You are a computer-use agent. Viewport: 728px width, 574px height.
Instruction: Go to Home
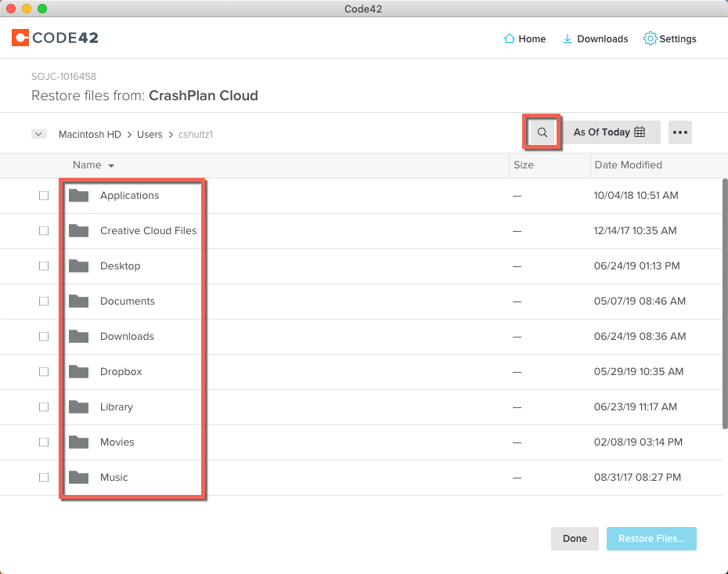pos(524,39)
